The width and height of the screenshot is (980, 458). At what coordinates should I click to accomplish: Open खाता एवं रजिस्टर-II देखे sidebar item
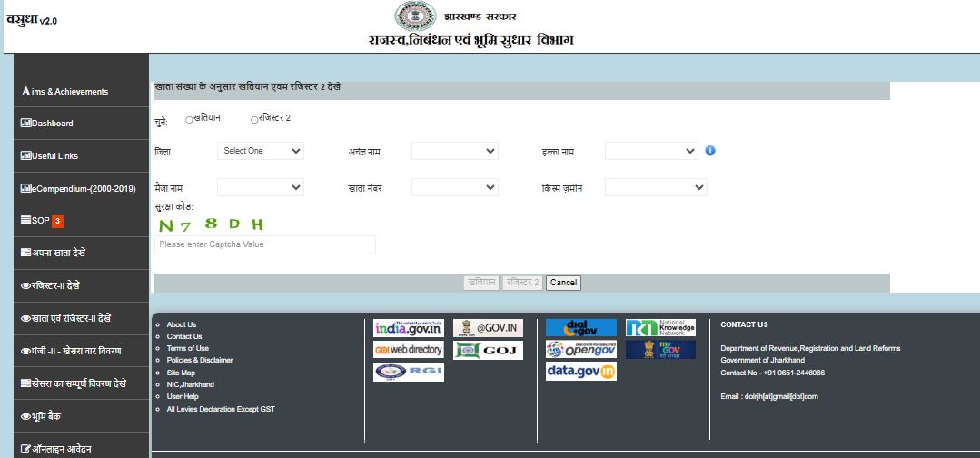click(81, 318)
